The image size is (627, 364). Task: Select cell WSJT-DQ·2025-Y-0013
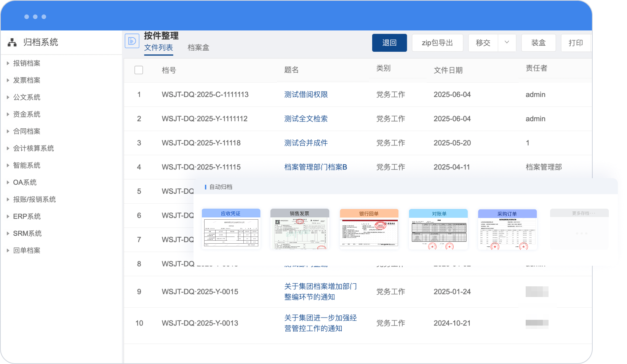click(x=200, y=323)
